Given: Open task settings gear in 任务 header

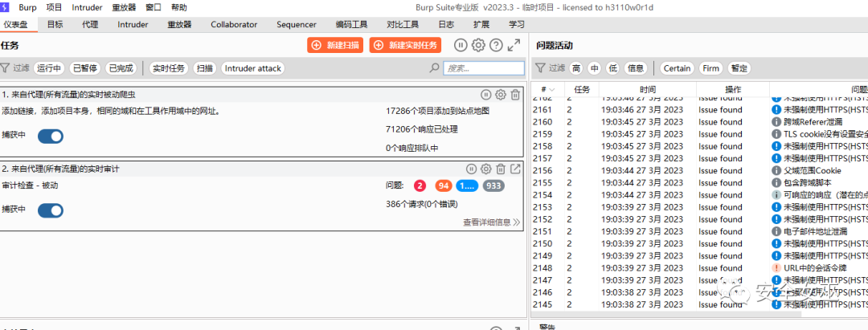Looking at the screenshot, I should click(478, 45).
